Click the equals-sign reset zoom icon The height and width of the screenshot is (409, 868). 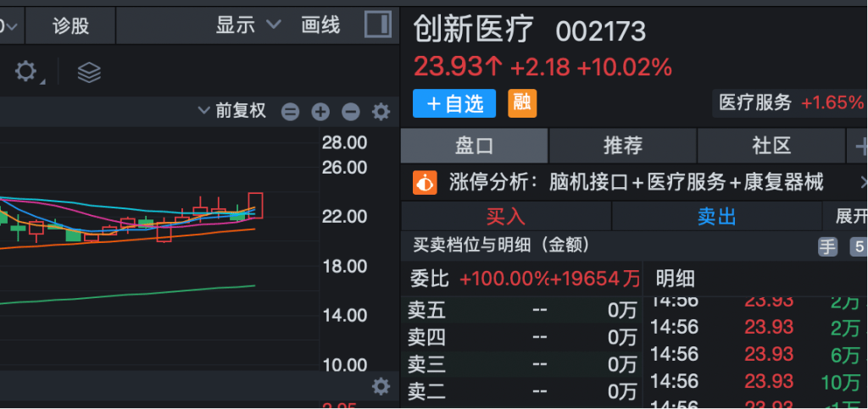pos(291,111)
